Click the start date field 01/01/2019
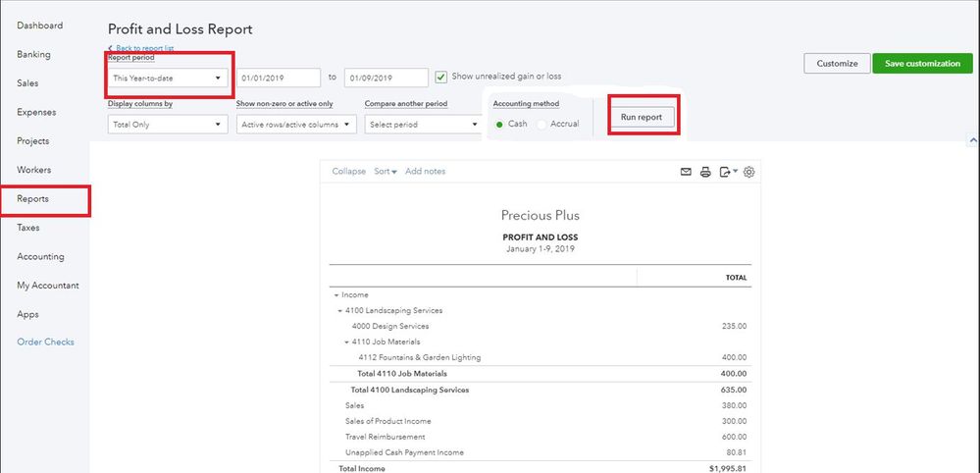 pyautogui.click(x=279, y=78)
